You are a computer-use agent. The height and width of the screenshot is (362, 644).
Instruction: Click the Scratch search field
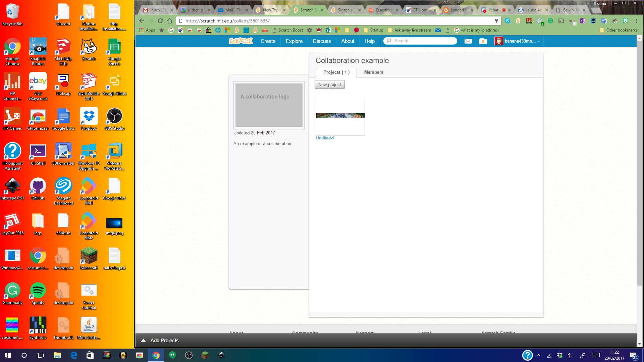point(424,41)
